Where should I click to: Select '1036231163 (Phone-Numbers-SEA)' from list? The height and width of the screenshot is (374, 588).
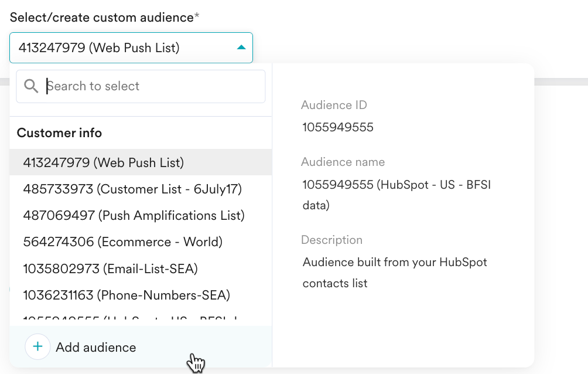click(127, 295)
